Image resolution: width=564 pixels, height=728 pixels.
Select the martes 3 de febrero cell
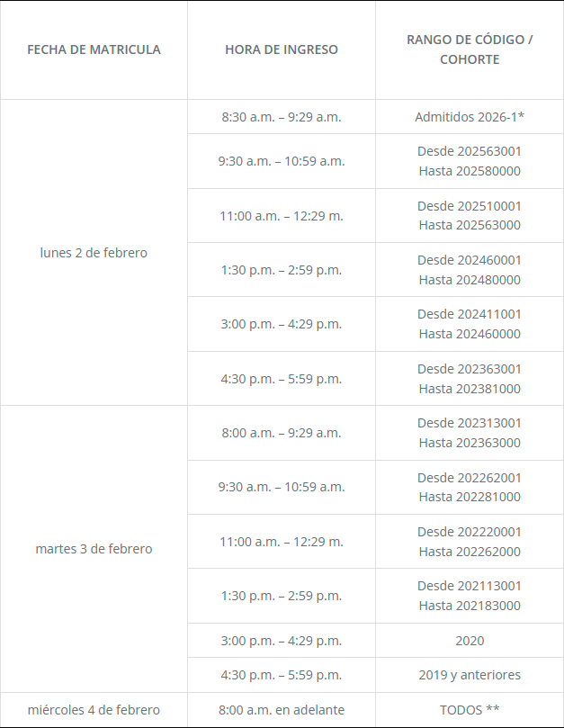pos(94,549)
